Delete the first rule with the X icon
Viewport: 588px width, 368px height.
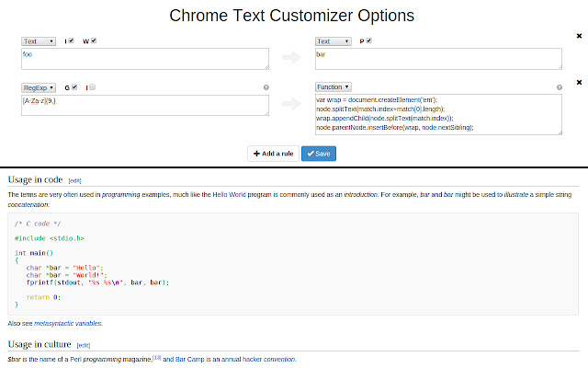pos(578,36)
